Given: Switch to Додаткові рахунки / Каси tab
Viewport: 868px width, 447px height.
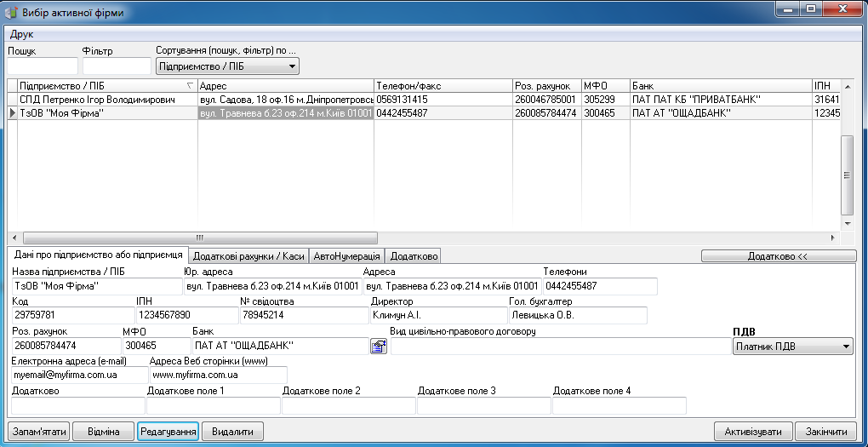Looking at the screenshot, I should point(248,255).
